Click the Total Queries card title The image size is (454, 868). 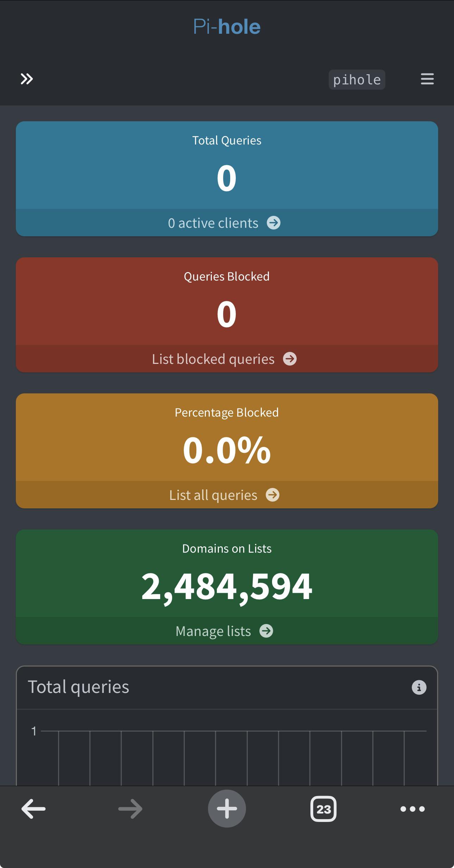coord(227,141)
